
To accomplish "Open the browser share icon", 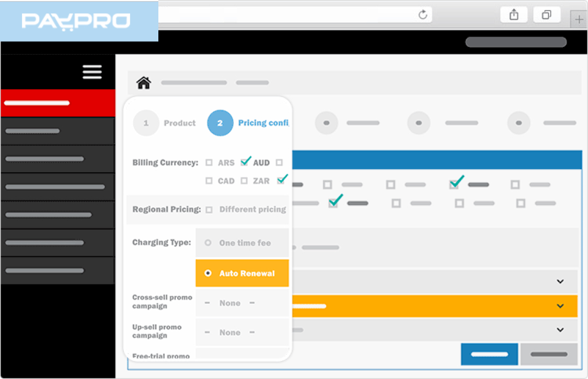I will pos(514,15).
